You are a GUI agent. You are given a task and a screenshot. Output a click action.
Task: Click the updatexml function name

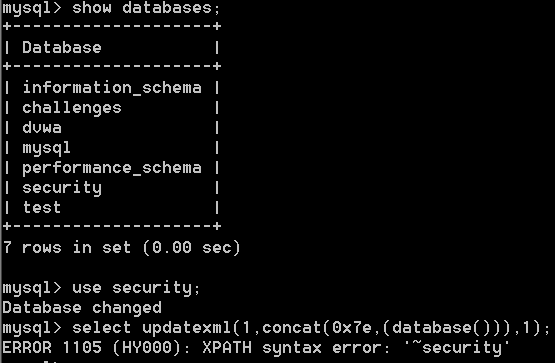coord(187,327)
